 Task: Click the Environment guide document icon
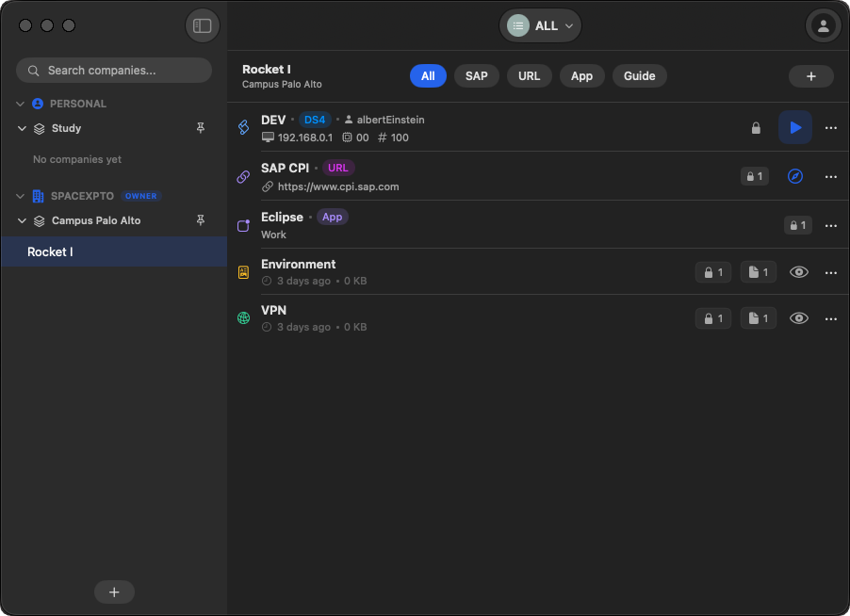244,272
